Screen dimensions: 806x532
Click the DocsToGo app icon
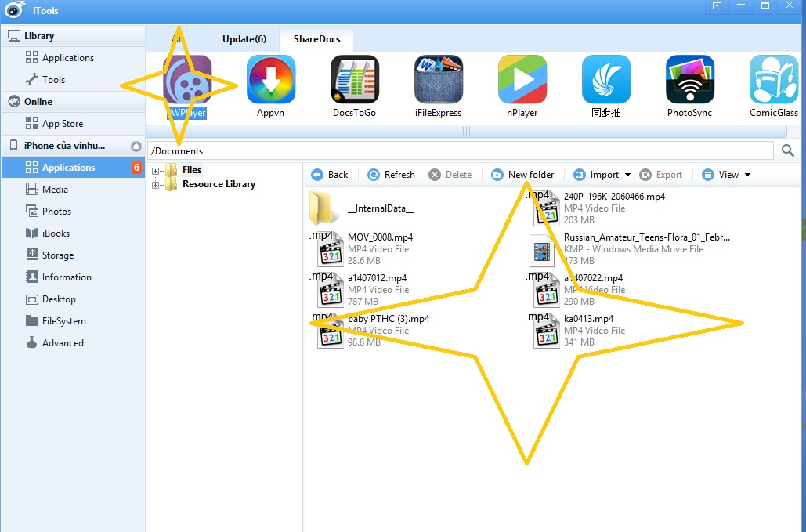[x=354, y=79]
